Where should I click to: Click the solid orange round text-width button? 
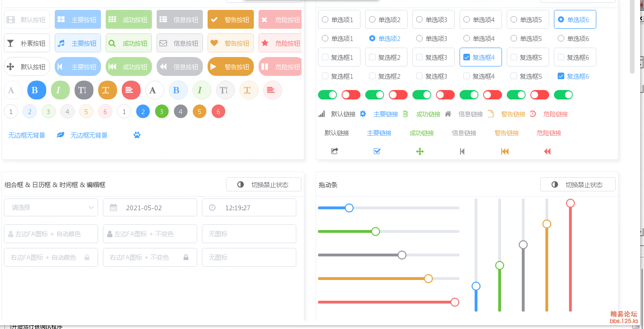pos(108,90)
